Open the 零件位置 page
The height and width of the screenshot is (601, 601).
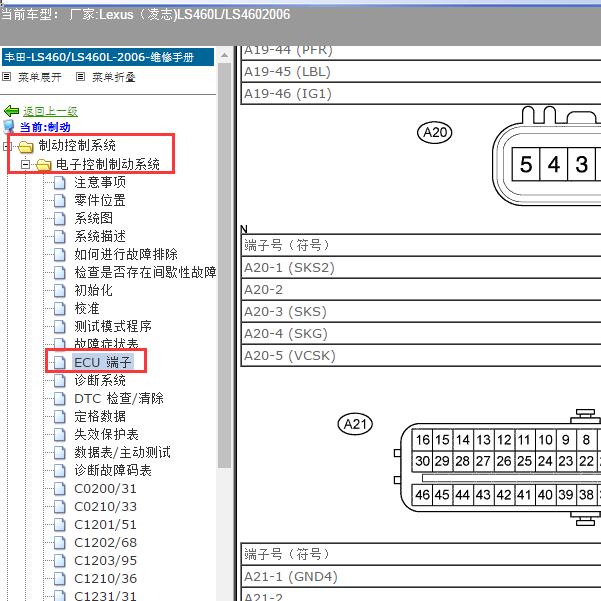pos(100,200)
